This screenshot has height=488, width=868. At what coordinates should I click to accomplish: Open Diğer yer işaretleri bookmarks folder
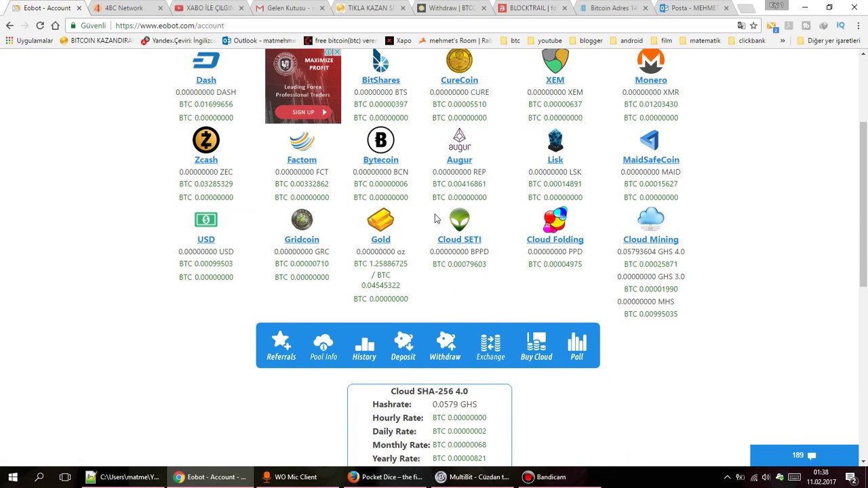tap(829, 41)
